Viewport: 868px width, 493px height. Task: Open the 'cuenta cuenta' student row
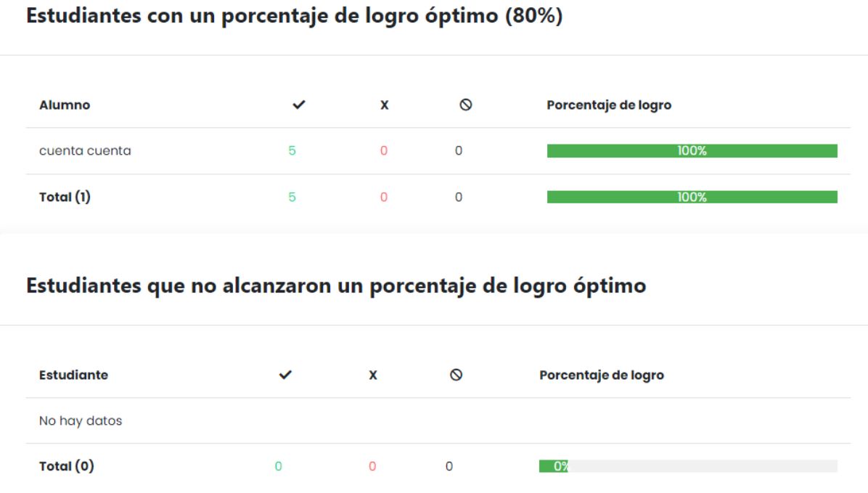coord(85,151)
